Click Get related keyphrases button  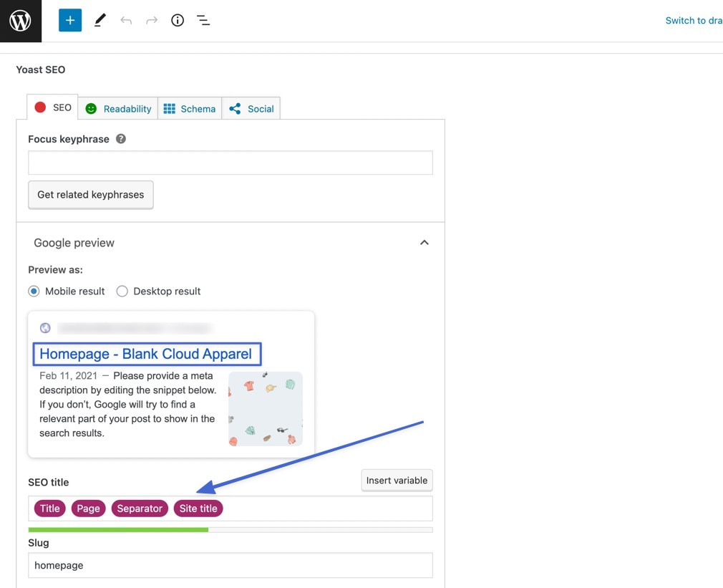coord(91,195)
